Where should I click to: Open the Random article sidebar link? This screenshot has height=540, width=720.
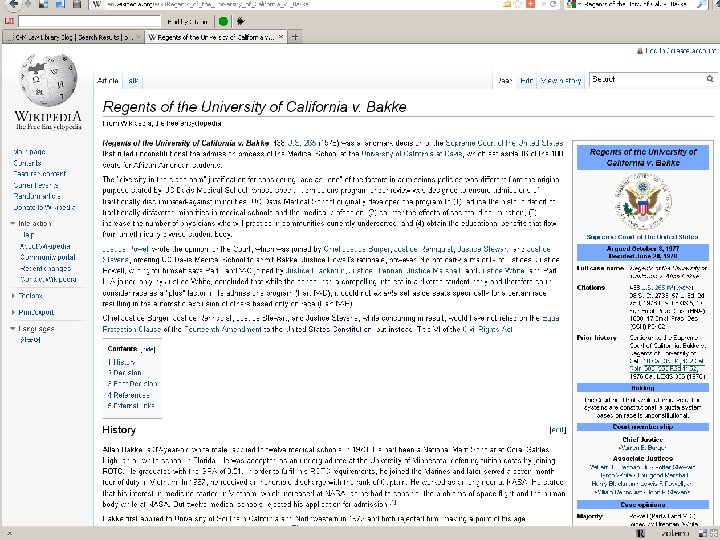click(37, 196)
